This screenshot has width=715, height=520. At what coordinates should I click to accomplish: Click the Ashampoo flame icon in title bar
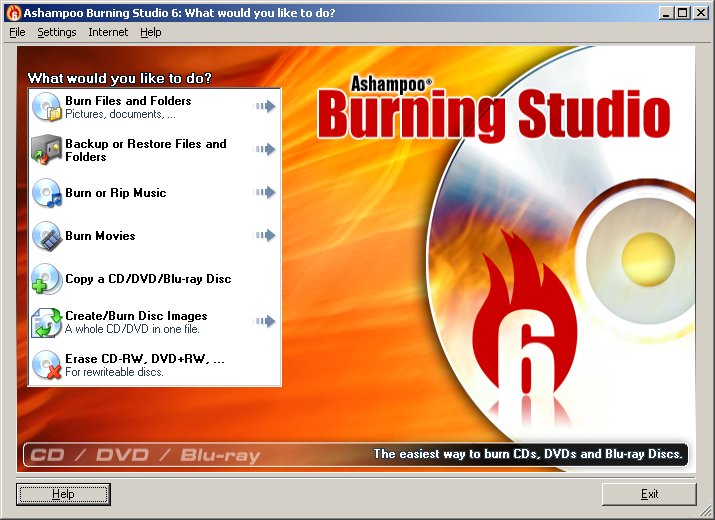[12, 13]
